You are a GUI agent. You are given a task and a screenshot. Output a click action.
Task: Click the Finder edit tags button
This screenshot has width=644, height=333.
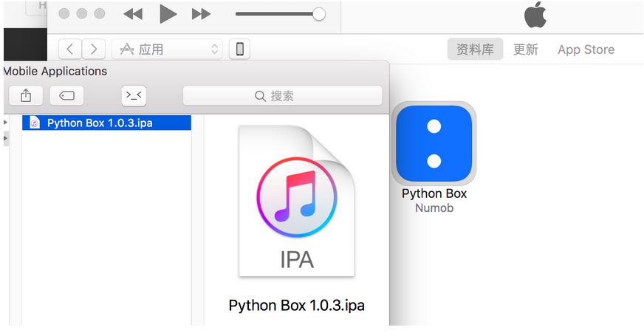coord(66,96)
